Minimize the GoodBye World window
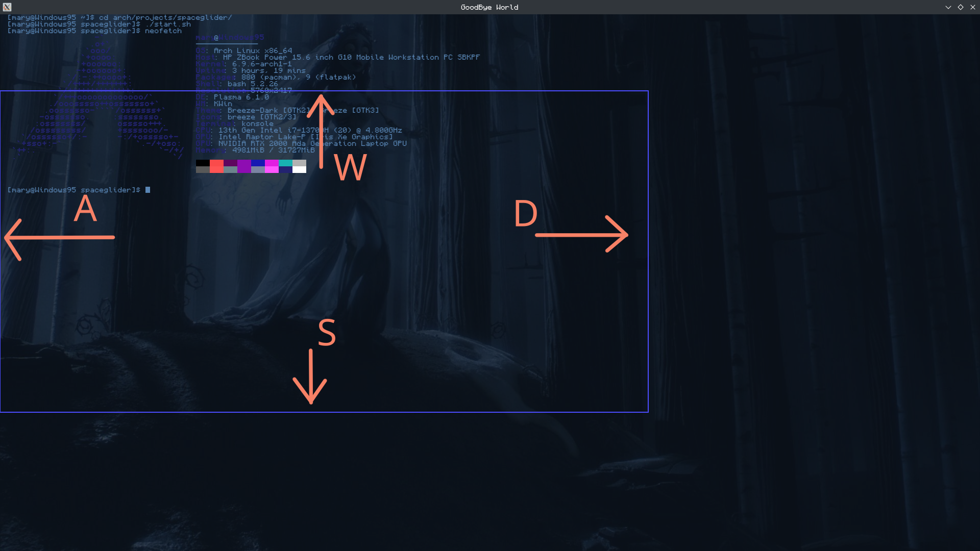Screen dimensions: 980x551 [948, 7]
